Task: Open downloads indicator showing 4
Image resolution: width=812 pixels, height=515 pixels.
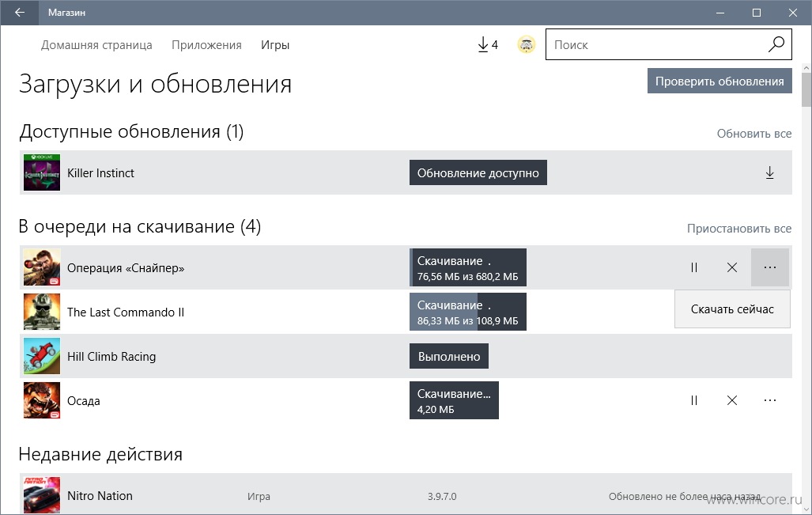Action: 487,44
